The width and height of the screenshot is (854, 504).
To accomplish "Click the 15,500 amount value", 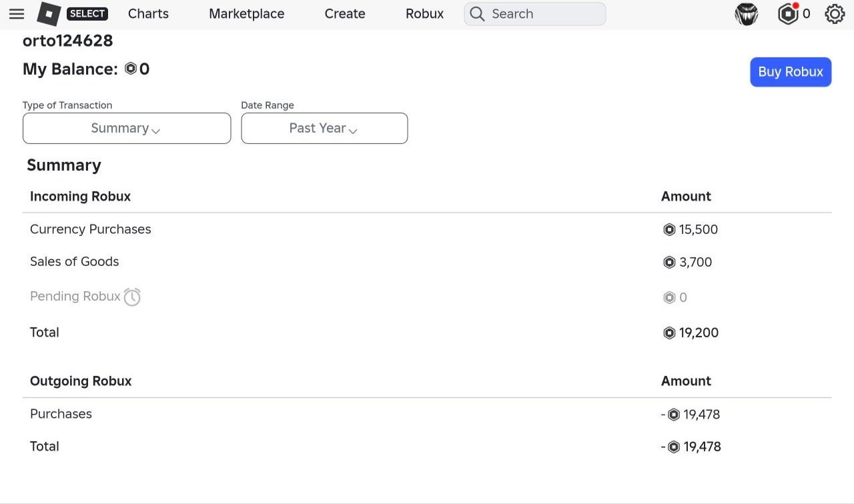I will click(699, 230).
